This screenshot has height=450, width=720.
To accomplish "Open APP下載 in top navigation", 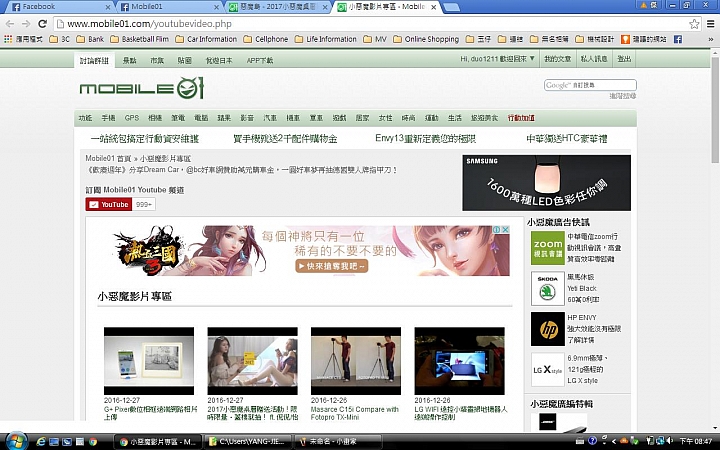I will click(259, 60).
